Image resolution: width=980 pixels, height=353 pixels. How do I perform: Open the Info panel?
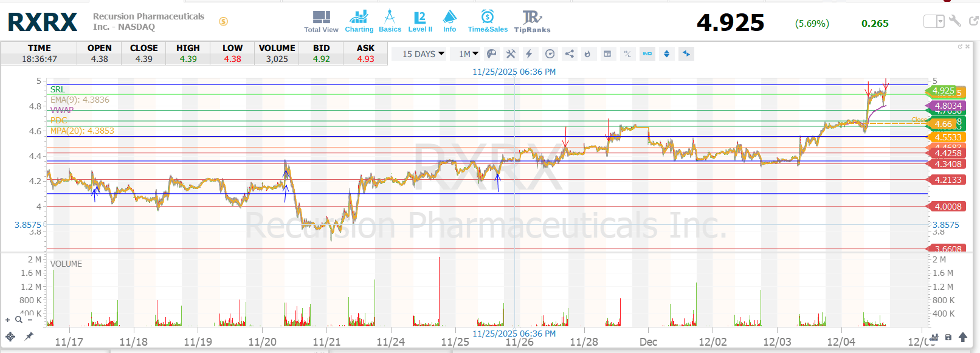(x=450, y=21)
